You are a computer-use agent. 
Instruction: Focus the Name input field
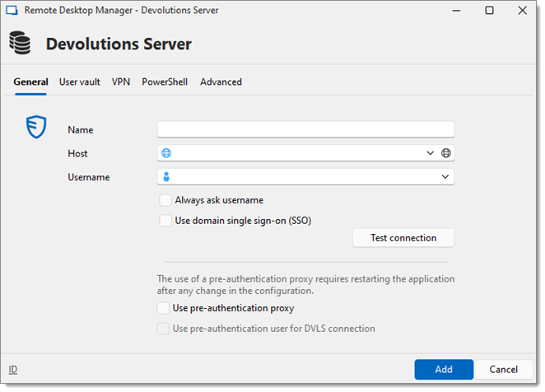click(x=305, y=129)
